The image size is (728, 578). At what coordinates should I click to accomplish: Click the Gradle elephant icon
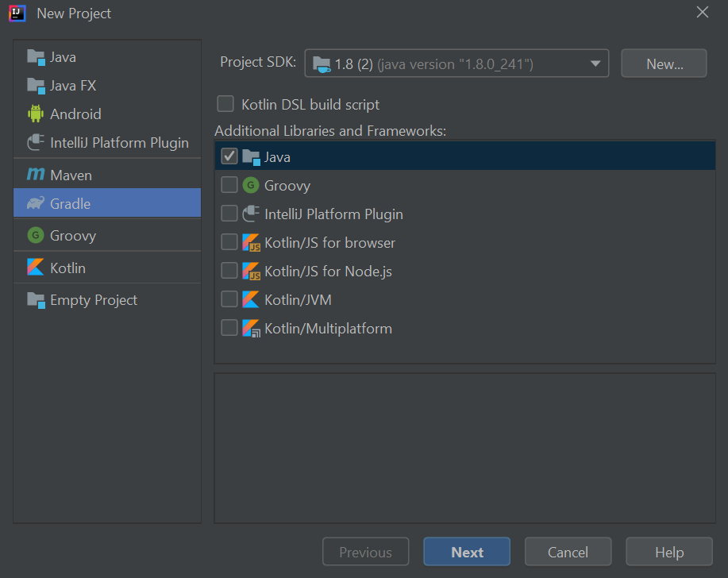coord(36,203)
